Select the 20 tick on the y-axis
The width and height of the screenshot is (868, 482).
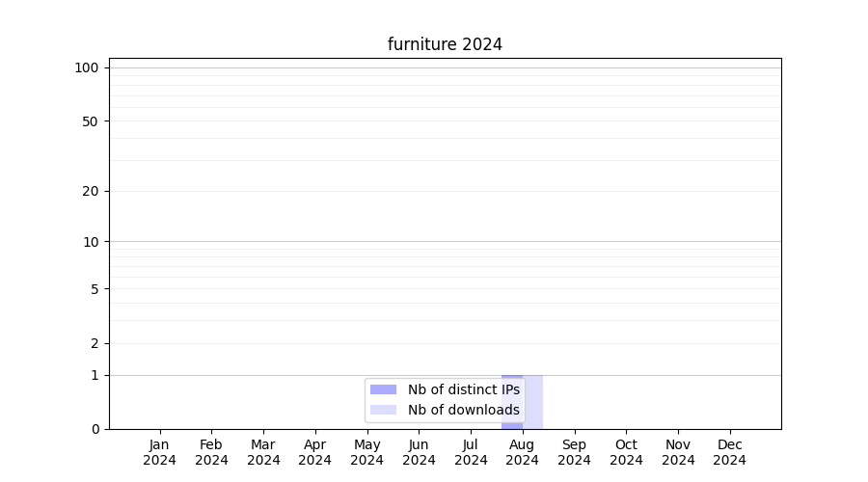pyautogui.click(x=91, y=191)
